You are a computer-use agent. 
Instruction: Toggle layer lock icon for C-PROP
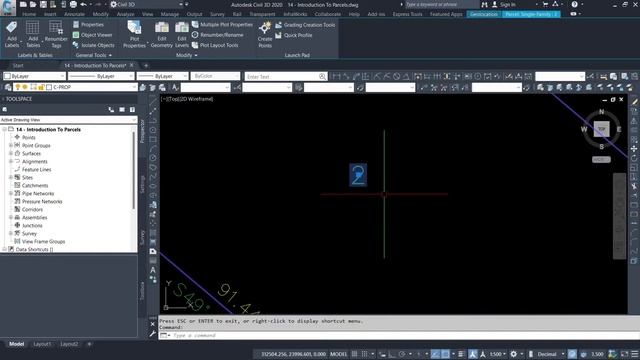click(x=41, y=87)
